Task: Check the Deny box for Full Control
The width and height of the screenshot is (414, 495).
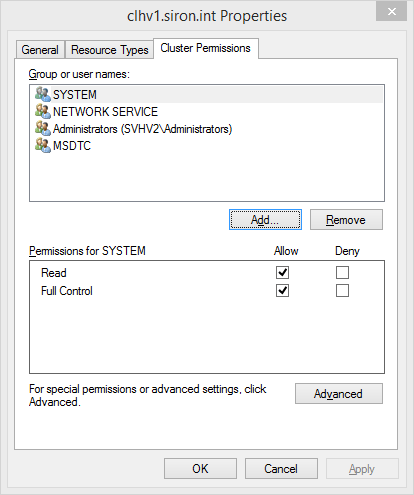Action: point(342,291)
